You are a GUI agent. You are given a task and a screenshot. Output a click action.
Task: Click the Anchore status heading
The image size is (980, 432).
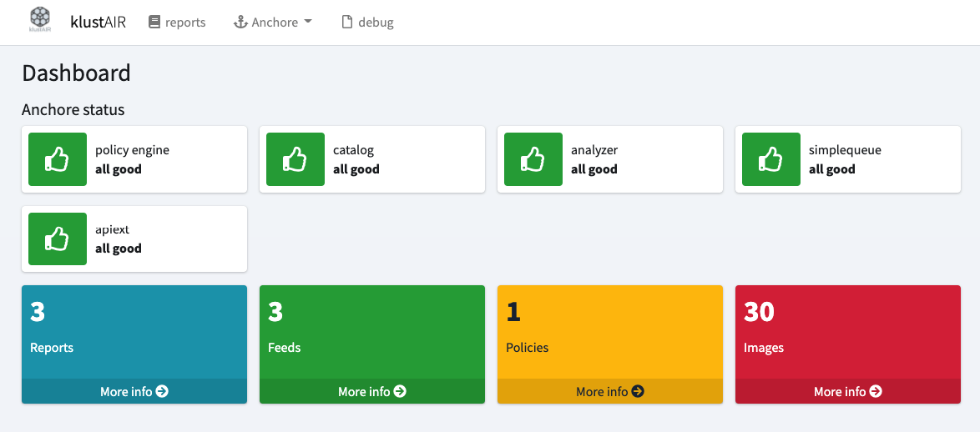pos(73,110)
